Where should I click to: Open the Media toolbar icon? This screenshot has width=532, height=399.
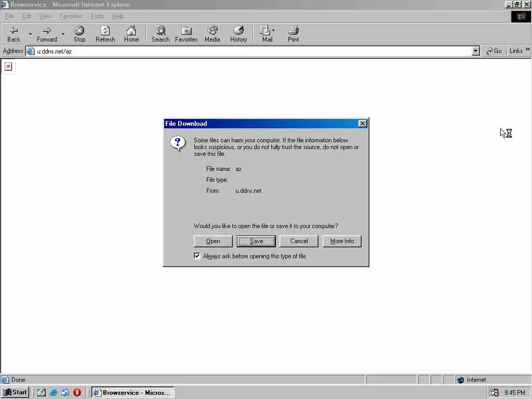tap(212, 34)
